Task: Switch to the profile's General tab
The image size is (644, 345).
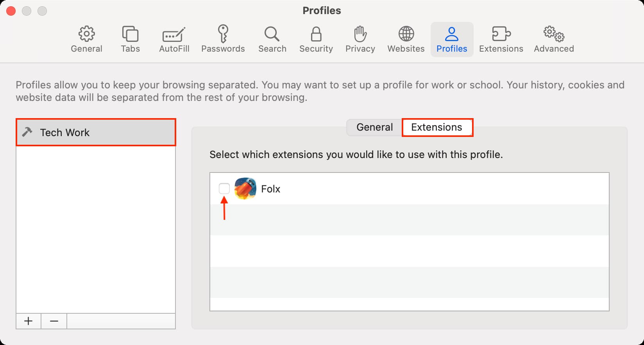Action: [374, 128]
